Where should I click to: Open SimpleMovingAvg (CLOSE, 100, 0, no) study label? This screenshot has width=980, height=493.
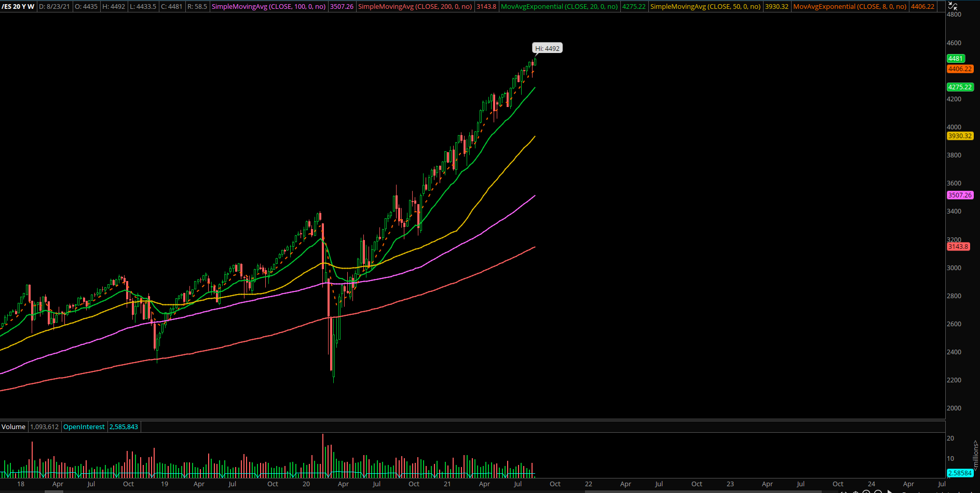point(269,7)
